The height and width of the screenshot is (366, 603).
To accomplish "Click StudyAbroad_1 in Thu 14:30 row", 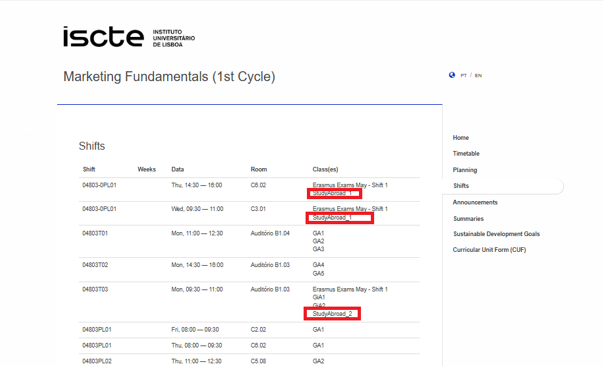I will click(x=332, y=193).
